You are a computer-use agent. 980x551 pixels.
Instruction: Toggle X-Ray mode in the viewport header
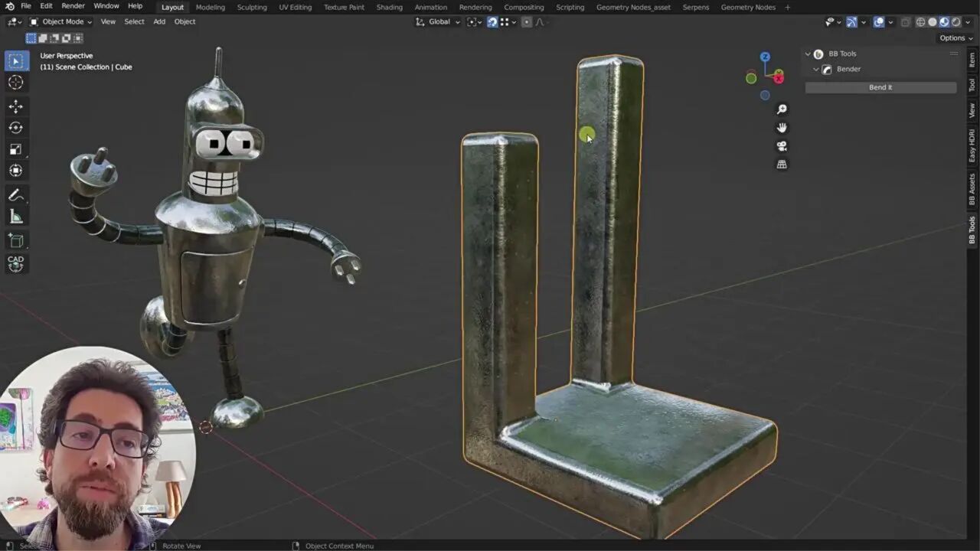(x=906, y=21)
